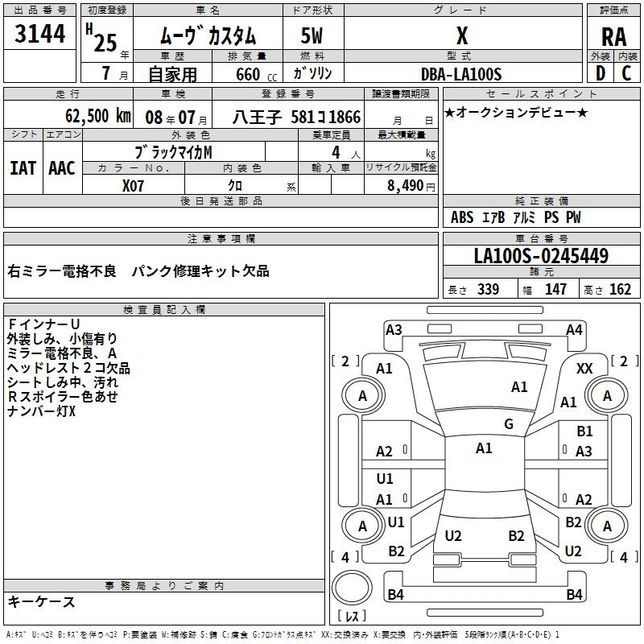Select the office notice キーケース

pyautogui.click(x=41, y=601)
